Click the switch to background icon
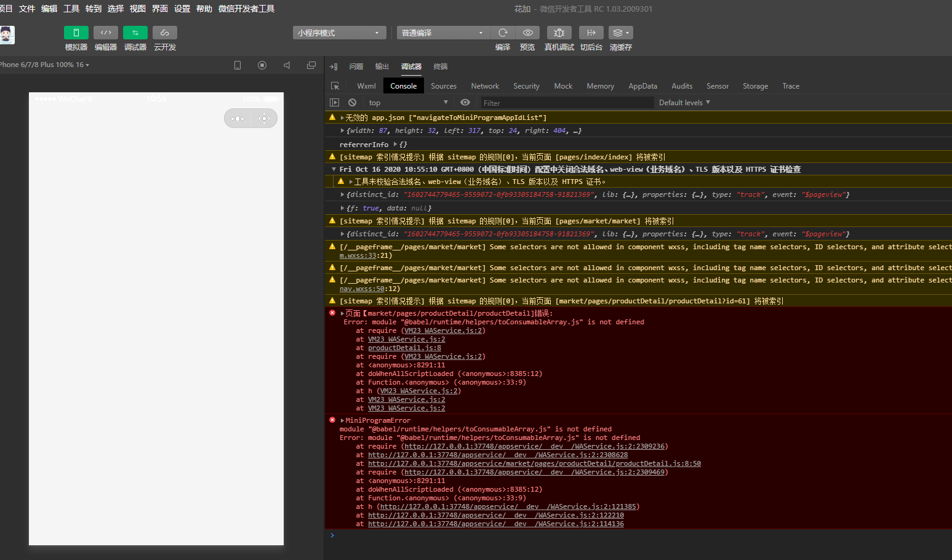Screen dimensions: 952x560 pos(591,33)
